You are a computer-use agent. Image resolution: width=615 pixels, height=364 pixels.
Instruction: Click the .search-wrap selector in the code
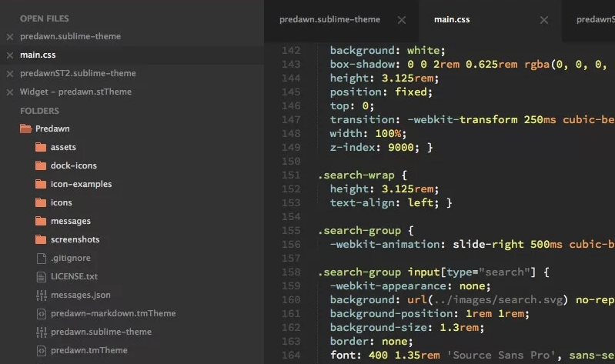point(356,175)
